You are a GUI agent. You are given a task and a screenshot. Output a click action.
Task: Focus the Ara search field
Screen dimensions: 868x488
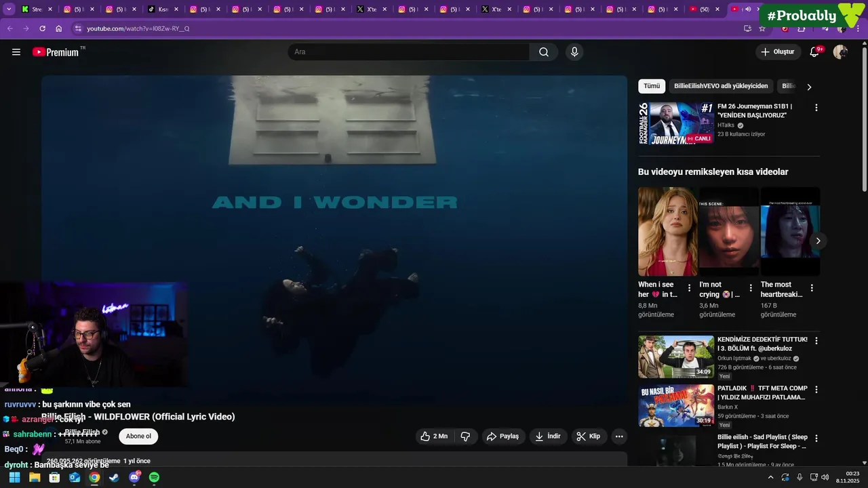point(409,52)
